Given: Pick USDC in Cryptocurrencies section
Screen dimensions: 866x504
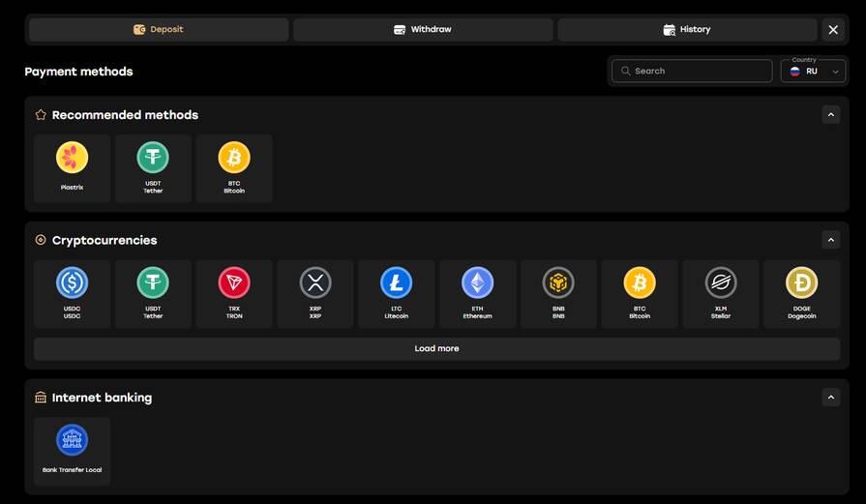Looking at the screenshot, I should tap(72, 293).
